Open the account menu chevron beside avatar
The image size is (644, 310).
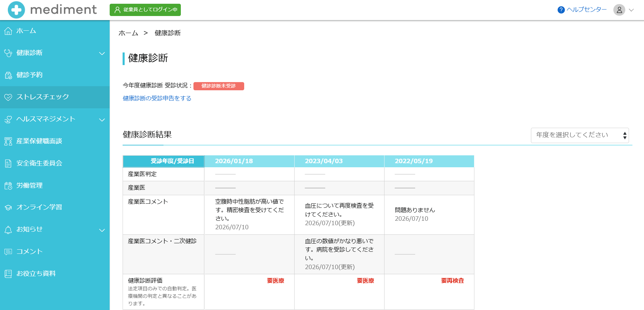[x=631, y=10]
